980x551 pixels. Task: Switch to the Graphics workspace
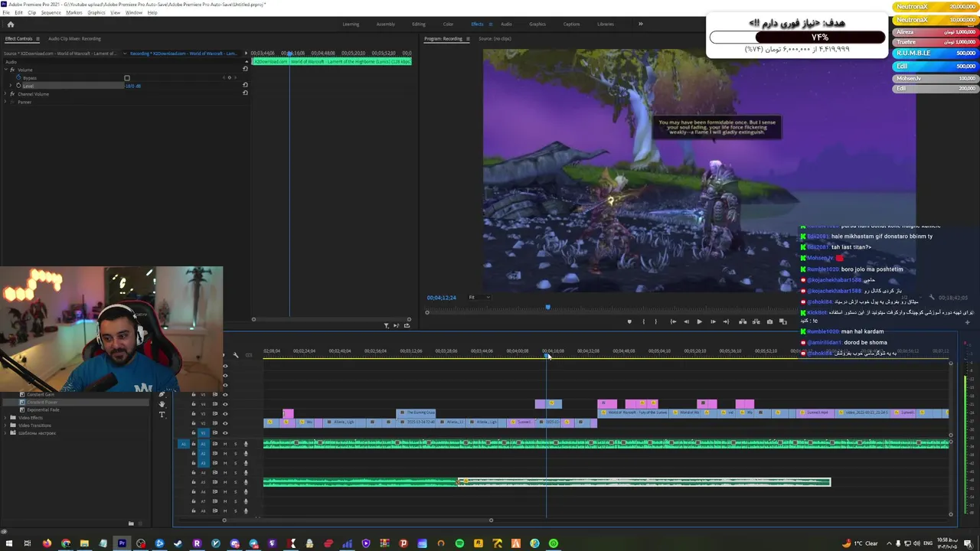point(537,24)
